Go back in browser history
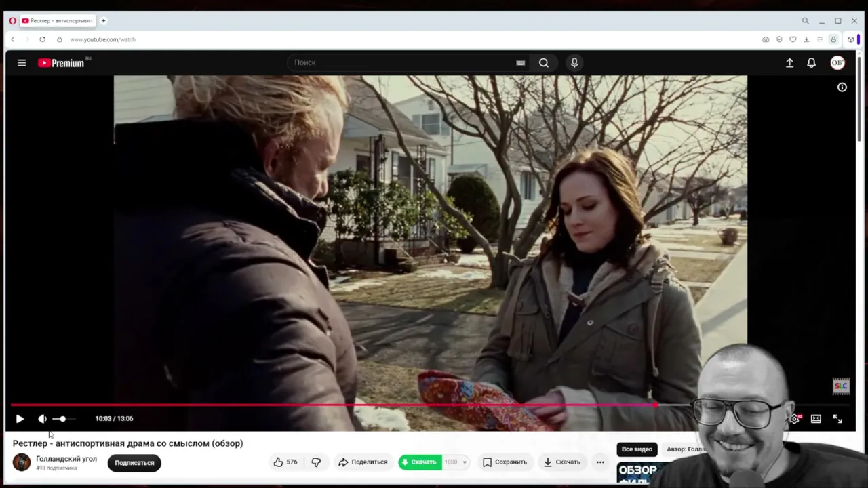 12,39
